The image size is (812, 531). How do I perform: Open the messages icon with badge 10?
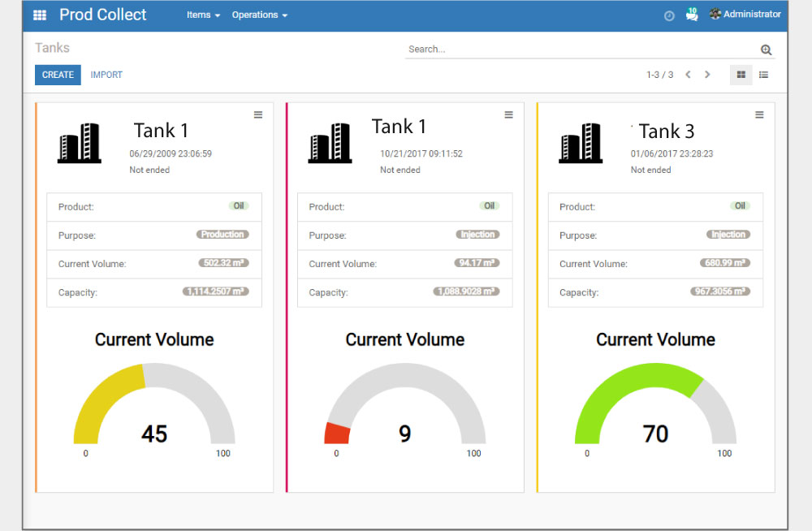click(691, 15)
